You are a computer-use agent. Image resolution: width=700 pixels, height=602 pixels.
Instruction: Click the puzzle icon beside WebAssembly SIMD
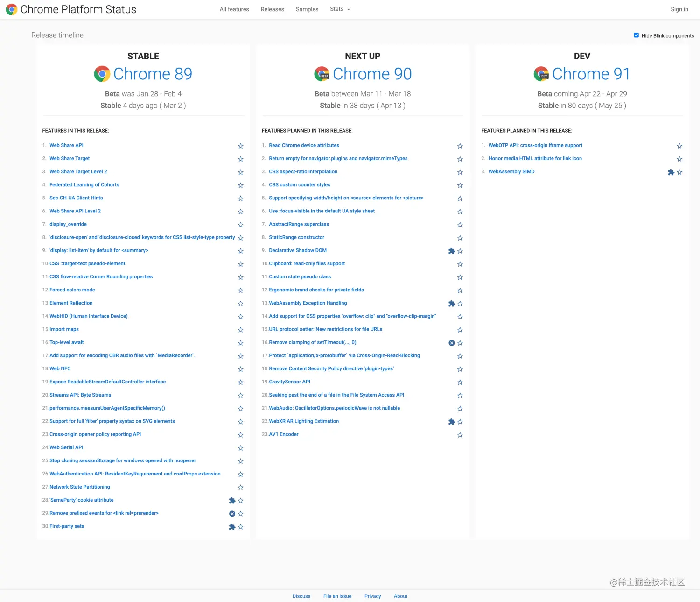(671, 172)
